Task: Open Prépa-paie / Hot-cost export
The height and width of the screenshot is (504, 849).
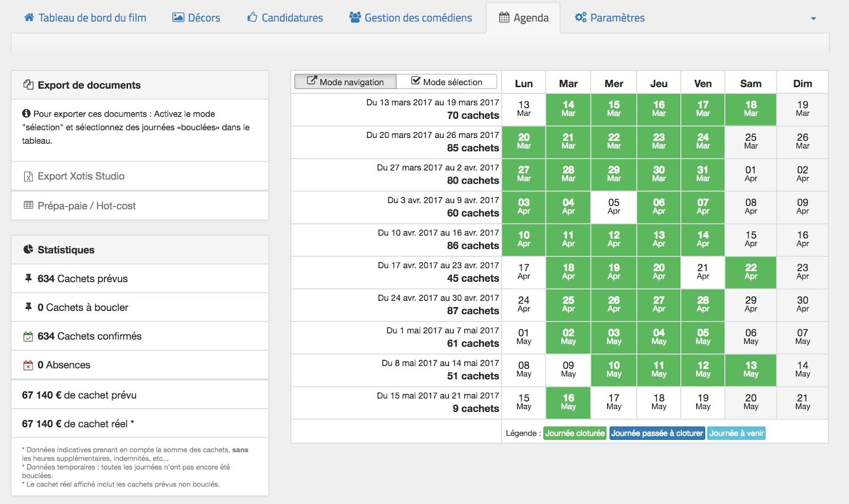Action: (86, 206)
